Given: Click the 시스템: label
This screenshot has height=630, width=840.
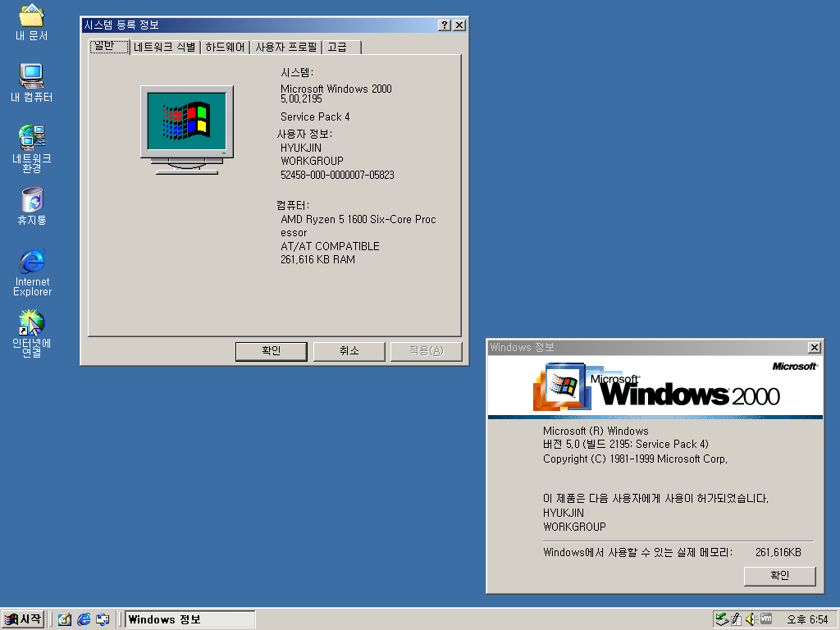Looking at the screenshot, I should pyautogui.click(x=297, y=72).
